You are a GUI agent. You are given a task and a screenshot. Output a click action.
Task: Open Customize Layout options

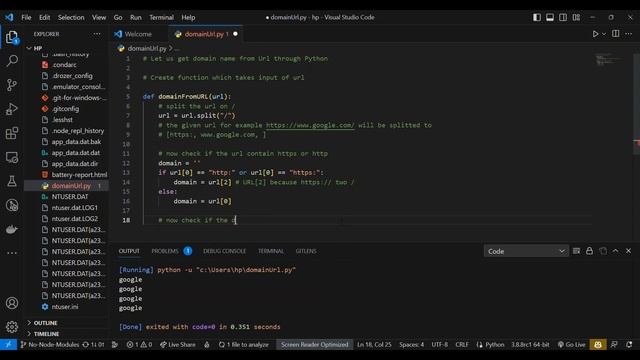pyautogui.click(x=576, y=17)
